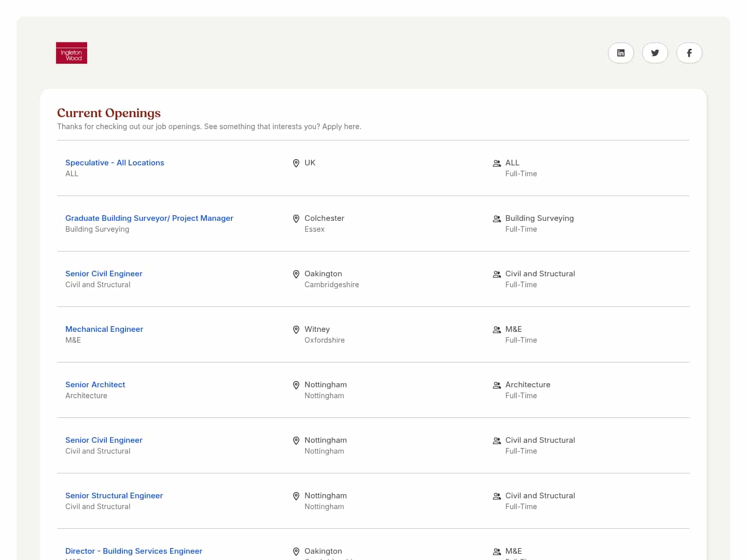Click the people icon beside Architecture department
Image resolution: width=747 pixels, height=560 pixels.
point(496,385)
